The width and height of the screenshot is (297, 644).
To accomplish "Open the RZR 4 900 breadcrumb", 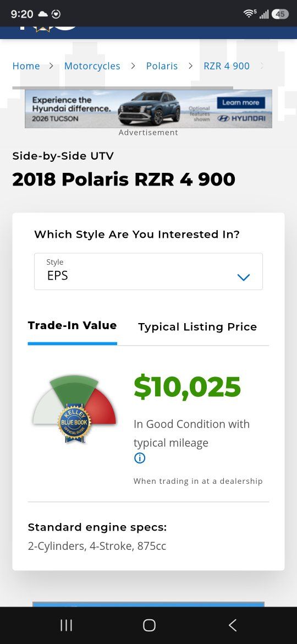I will click(227, 66).
